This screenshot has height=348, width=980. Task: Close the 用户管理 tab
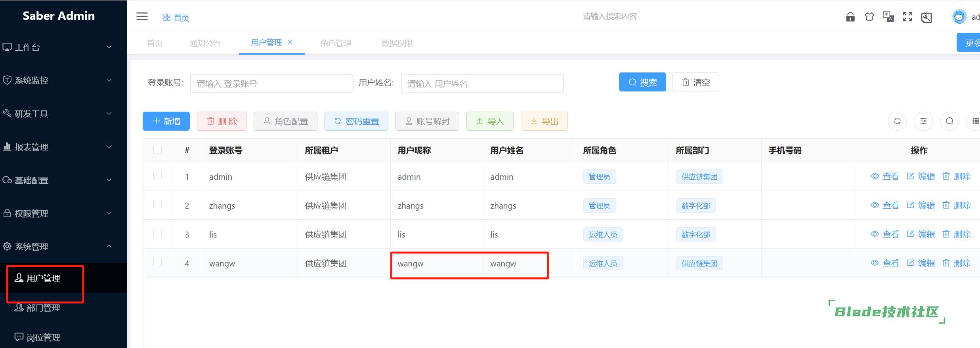pos(290,42)
